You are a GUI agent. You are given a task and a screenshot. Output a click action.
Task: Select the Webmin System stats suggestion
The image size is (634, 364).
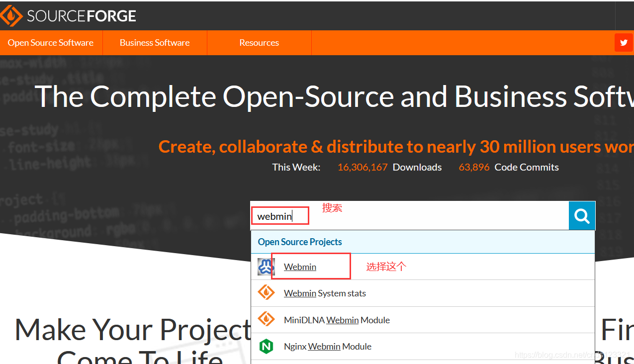click(x=423, y=293)
